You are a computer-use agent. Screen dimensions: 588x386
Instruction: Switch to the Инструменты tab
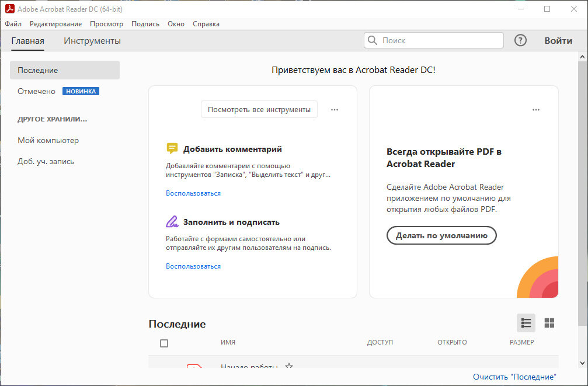(92, 40)
